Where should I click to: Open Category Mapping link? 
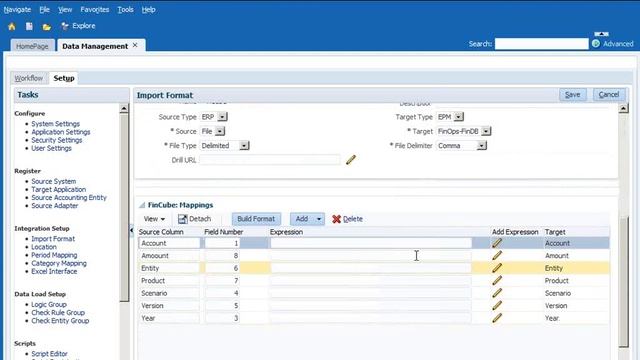pyautogui.click(x=59, y=263)
